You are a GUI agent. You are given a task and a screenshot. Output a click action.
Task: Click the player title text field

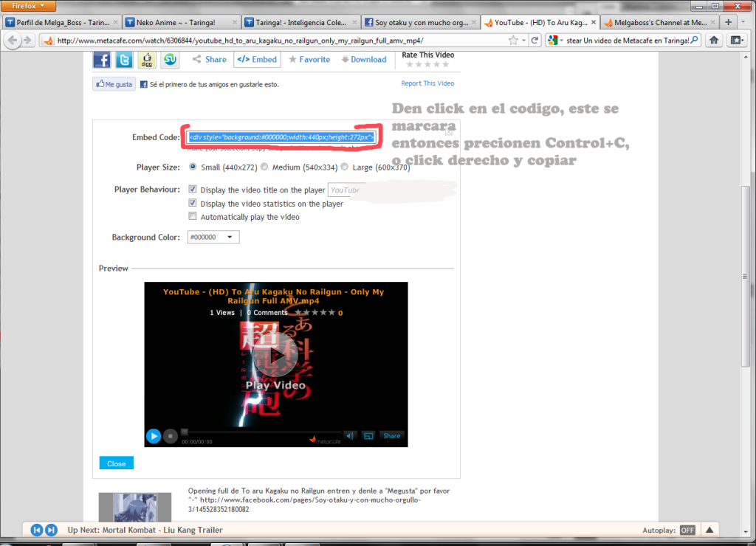(347, 190)
